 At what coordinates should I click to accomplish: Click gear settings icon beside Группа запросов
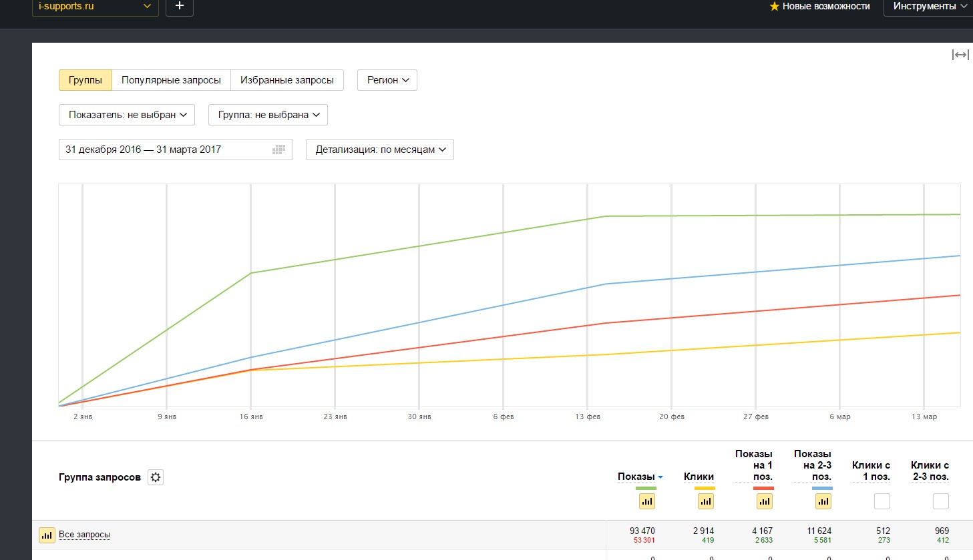[156, 477]
